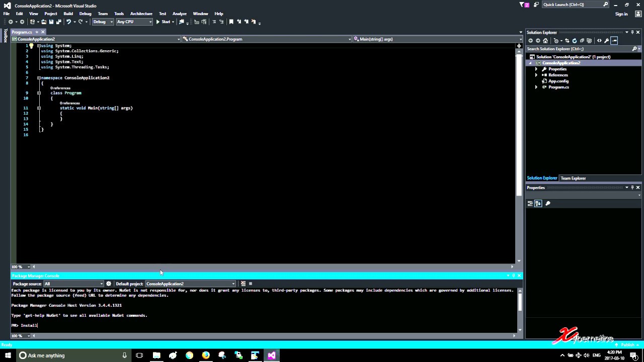Click Property Pages wrench in Properties panel
Image resolution: width=644 pixels, height=362 pixels.
(x=548, y=204)
